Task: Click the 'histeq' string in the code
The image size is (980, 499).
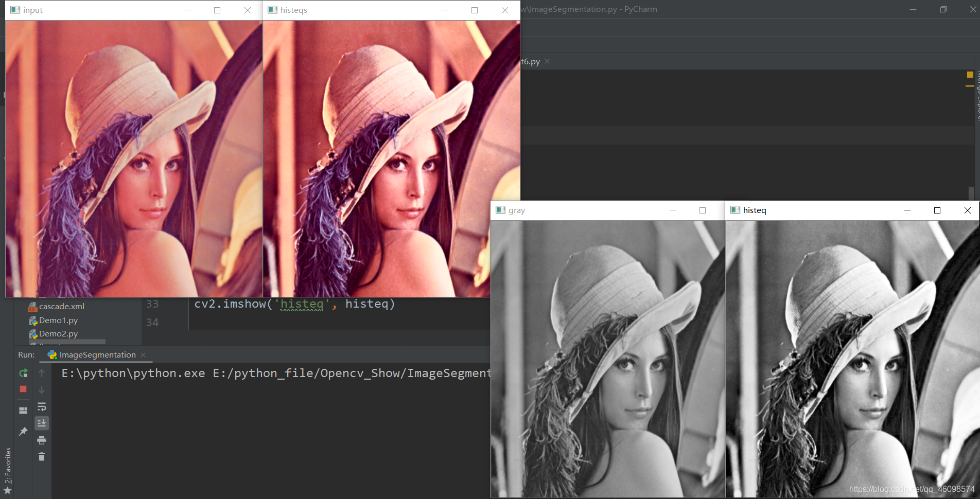Action: [302, 304]
